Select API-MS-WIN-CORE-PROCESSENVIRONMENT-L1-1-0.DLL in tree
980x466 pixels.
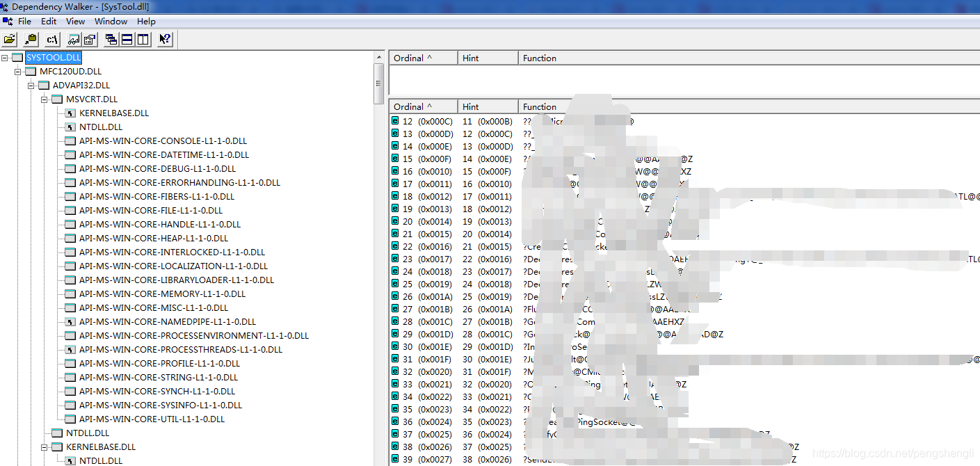coord(194,336)
